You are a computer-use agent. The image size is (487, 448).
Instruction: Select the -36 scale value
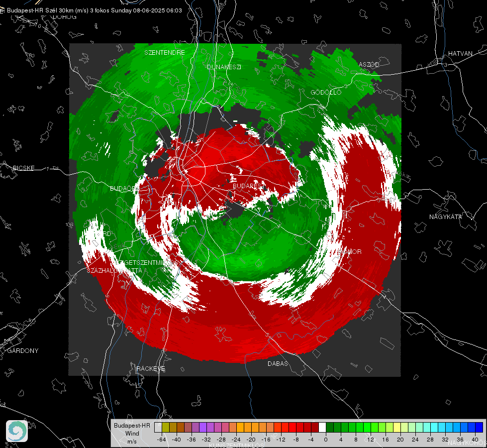pos(192,440)
